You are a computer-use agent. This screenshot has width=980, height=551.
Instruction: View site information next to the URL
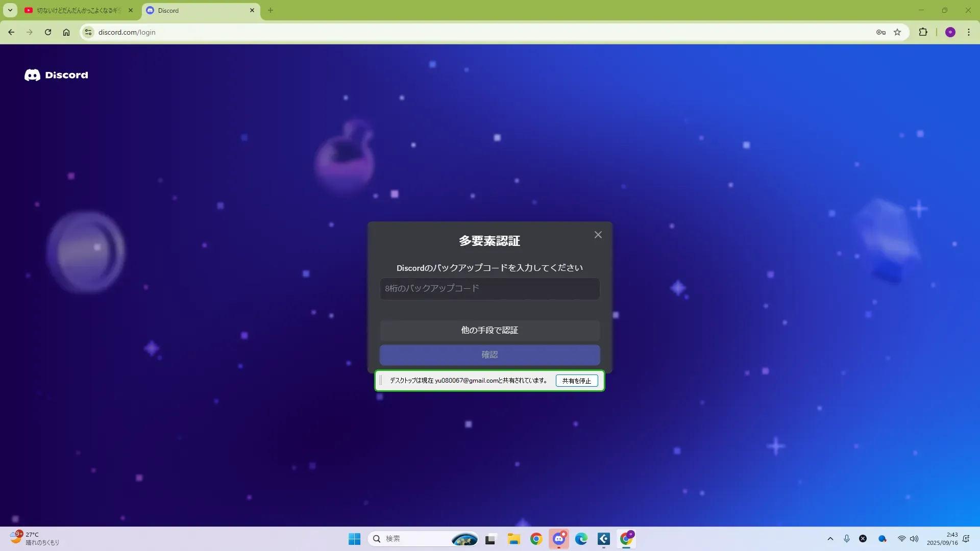(x=88, y=32)
